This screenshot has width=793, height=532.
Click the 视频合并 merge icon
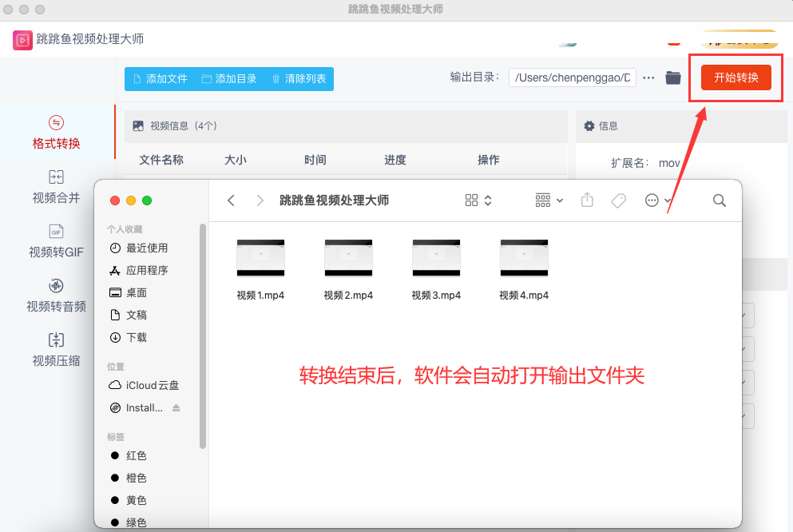click(x=56, y=177)
